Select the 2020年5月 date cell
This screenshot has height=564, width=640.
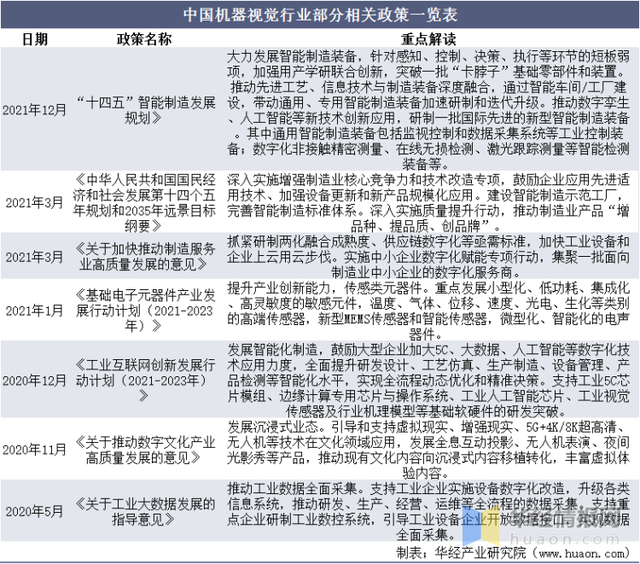coord(34,511)
